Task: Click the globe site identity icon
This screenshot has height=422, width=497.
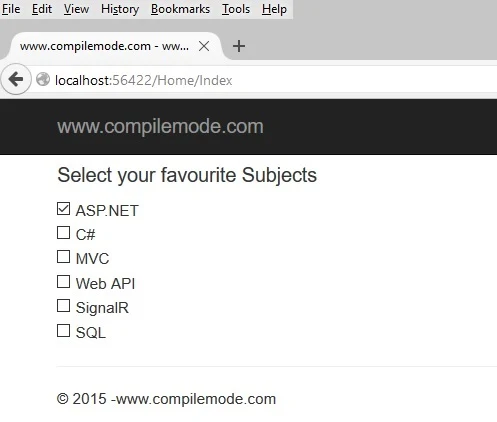Action: coord(43,80)
